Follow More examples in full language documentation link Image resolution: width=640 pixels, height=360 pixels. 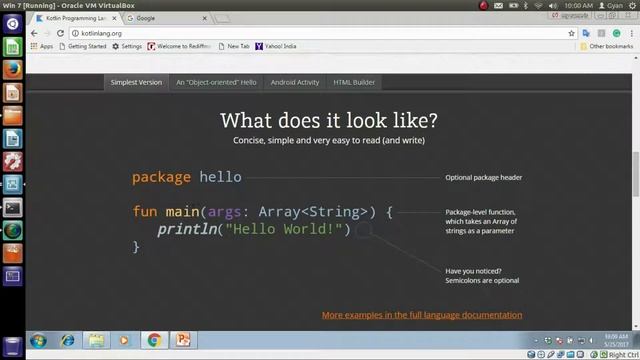pyautogui.click(x=422, y=315)
